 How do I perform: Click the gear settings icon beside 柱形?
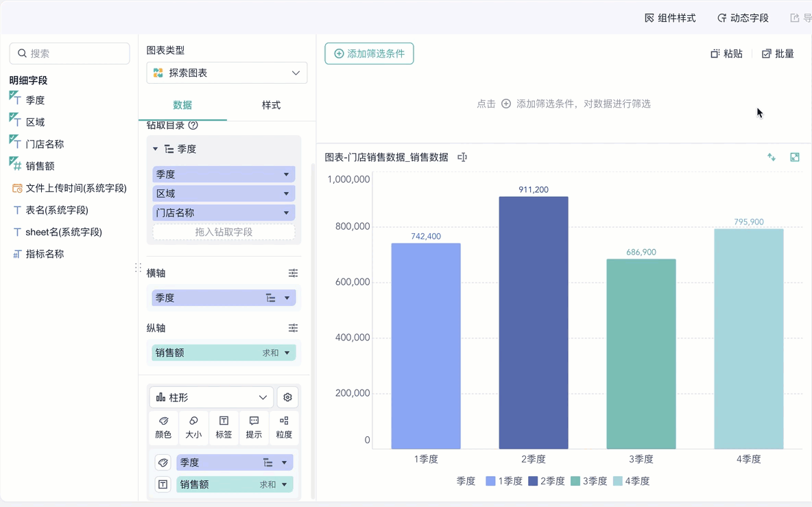point(287,397)
